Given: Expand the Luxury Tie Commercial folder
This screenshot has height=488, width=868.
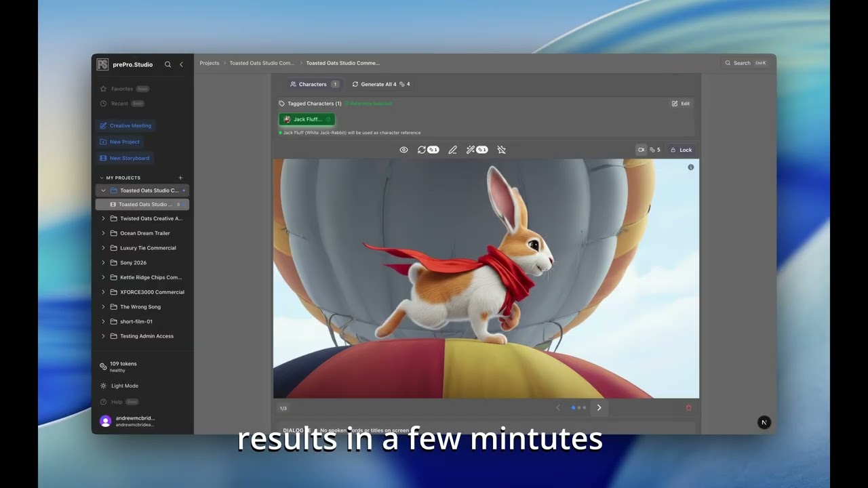Looking at the screenshot, I should pos(103,248).
